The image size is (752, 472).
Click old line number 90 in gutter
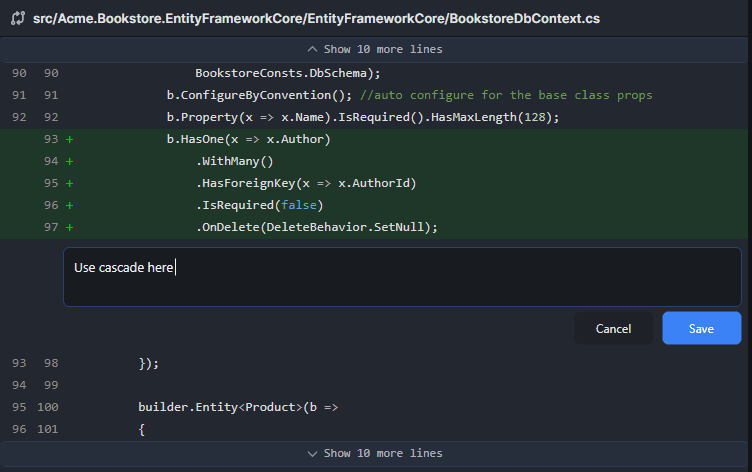coord(19,73)
